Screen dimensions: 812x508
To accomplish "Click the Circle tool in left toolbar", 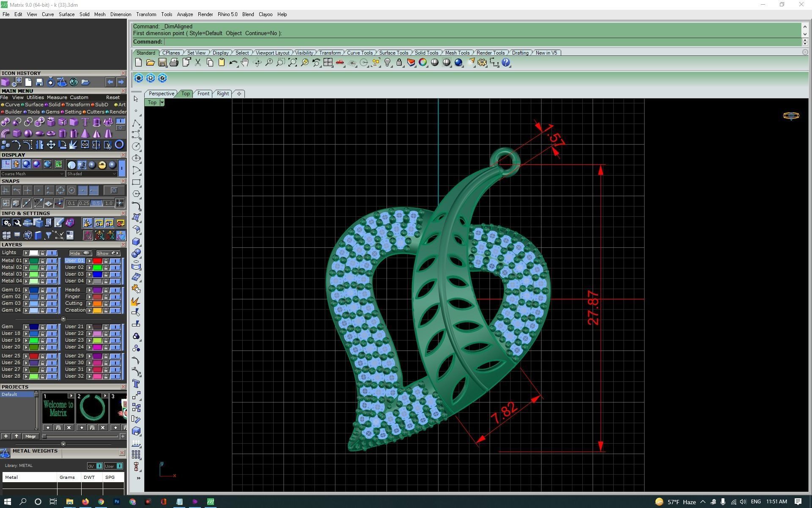I will coord(136,146).
